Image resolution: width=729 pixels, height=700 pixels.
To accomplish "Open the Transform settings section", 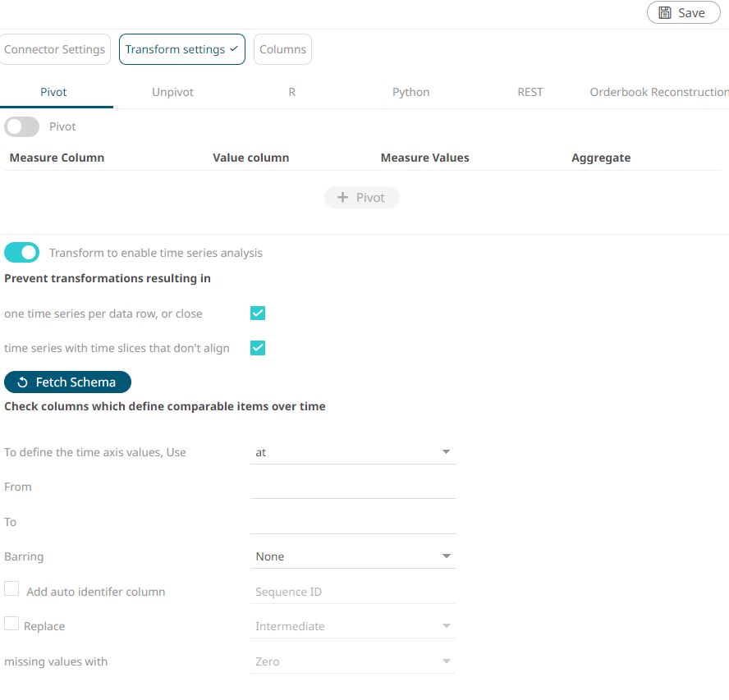I will coord(181,49).
